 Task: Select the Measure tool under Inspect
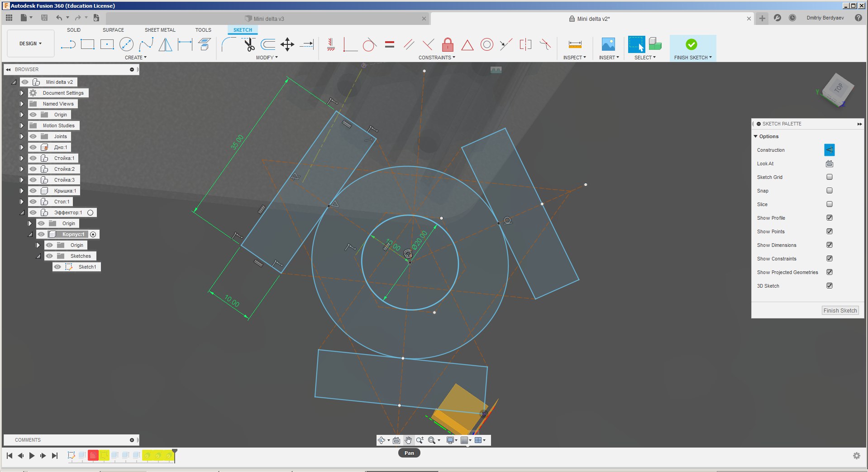tap(575, 44)
